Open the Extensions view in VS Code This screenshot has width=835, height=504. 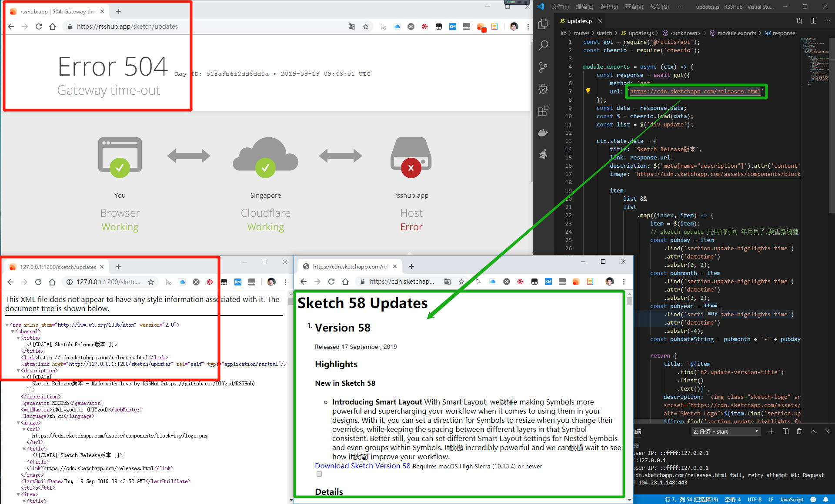pyautogui.click(x=543, y=111)
